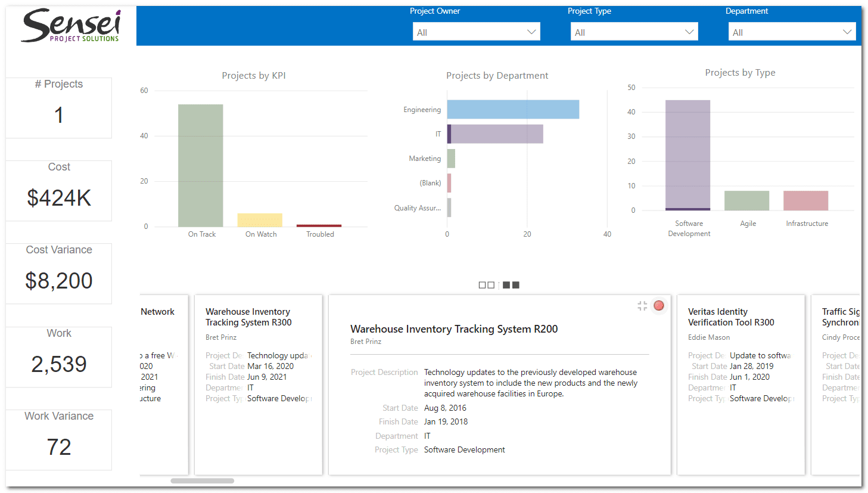The width and height of the screenshot is (868, 493).
Task: Open the Department filter dropdown
Action: point(792,32)
